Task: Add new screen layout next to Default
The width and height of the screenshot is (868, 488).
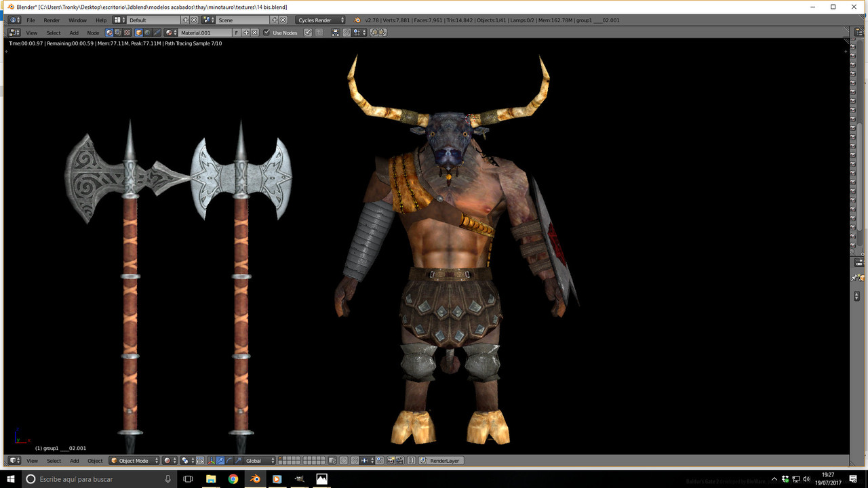Action: [186, 20]
